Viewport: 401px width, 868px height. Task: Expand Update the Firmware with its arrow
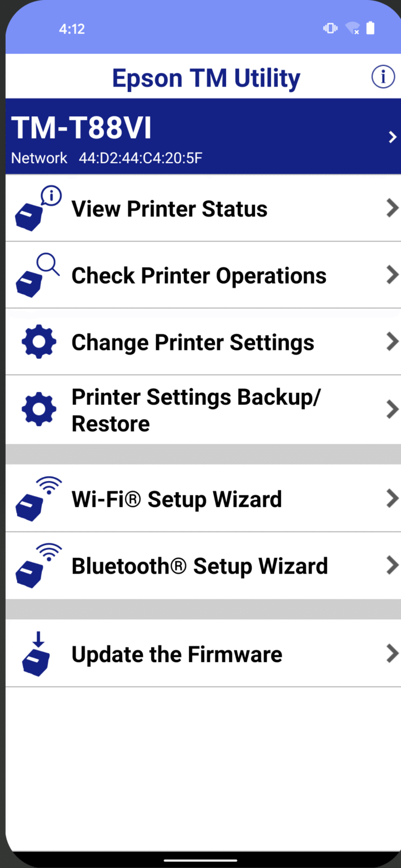point(392,653)
